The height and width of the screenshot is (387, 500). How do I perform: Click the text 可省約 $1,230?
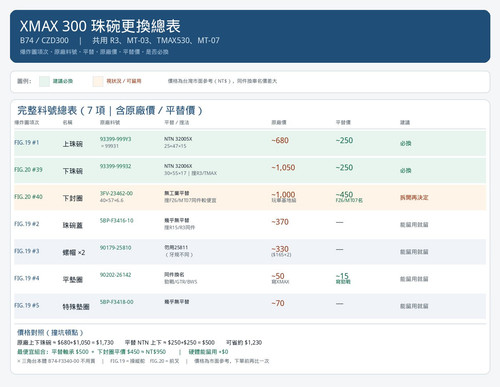(x=244, y=343)
